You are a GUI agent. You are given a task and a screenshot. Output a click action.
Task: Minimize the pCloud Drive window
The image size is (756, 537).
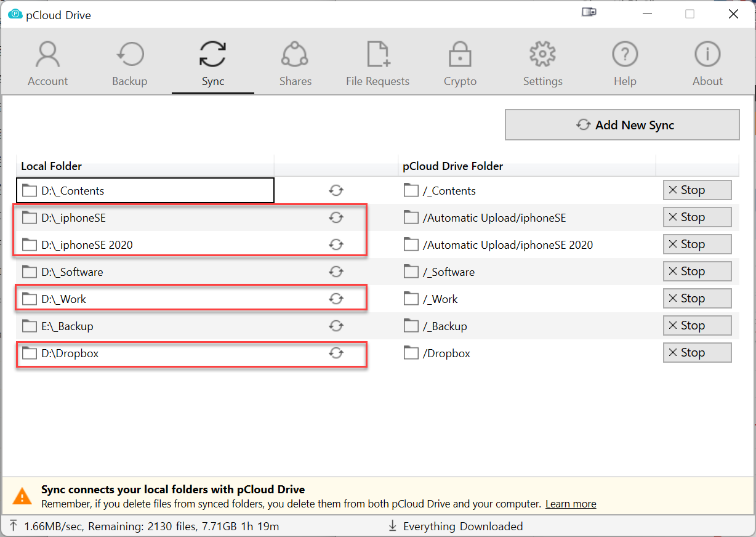point(648,14)
